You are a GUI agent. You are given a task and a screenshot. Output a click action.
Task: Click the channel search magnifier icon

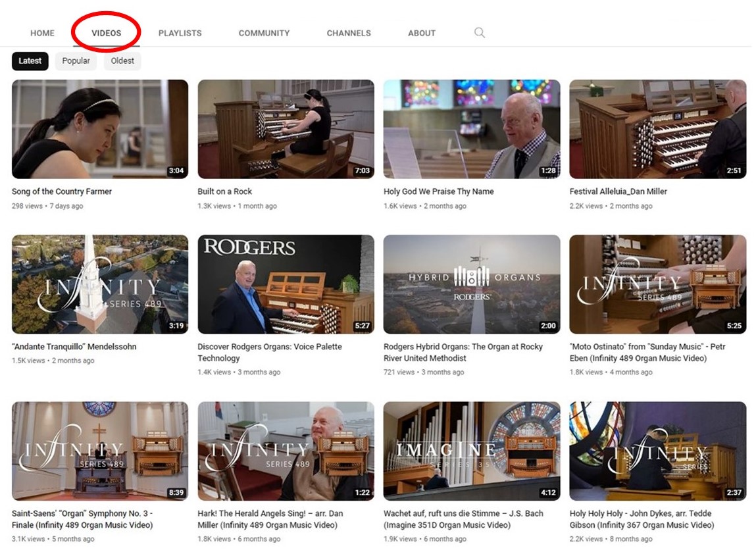tap(479, 33)
